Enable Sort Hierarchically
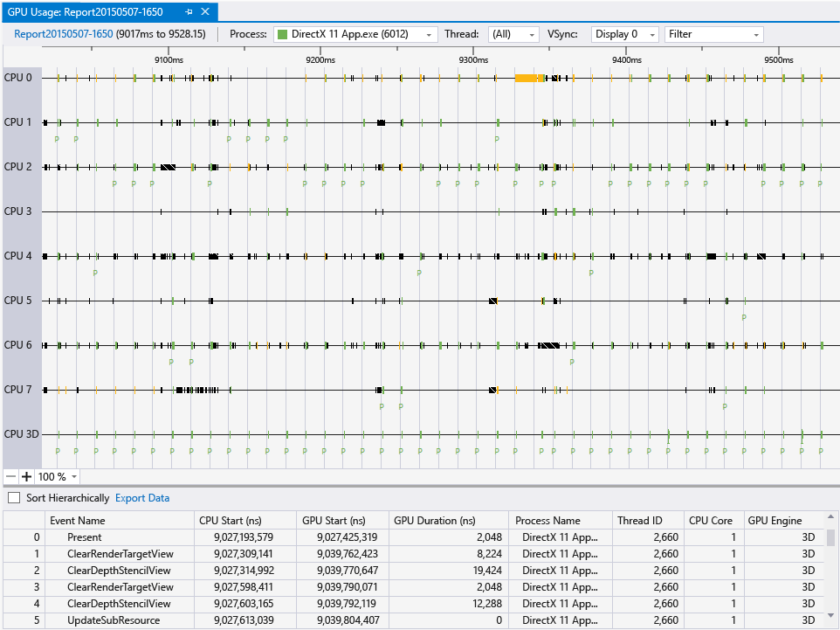Screen dimensions: 840x630 [x=13, y=496]
